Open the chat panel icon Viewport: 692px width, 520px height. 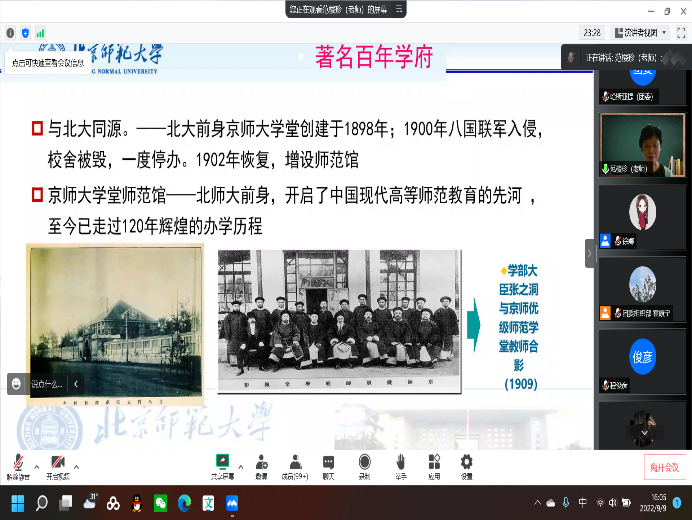(x=328, y=463)
